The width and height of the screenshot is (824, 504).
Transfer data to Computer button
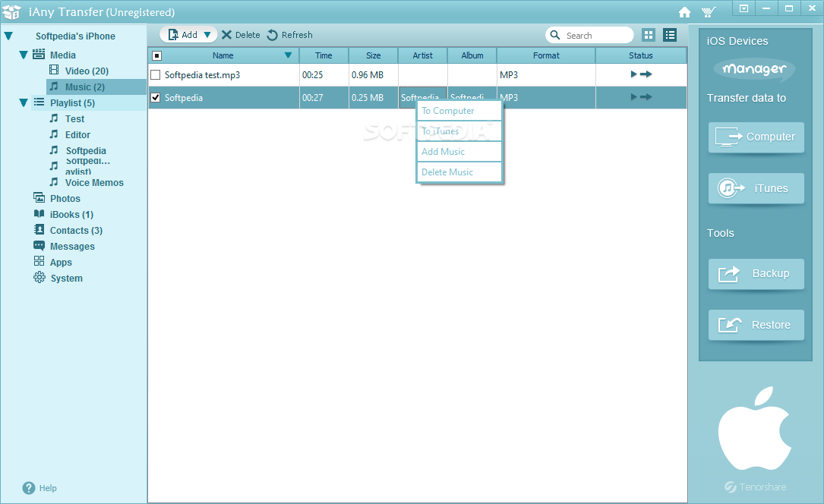pyautogui.click(x=756, y=137)
